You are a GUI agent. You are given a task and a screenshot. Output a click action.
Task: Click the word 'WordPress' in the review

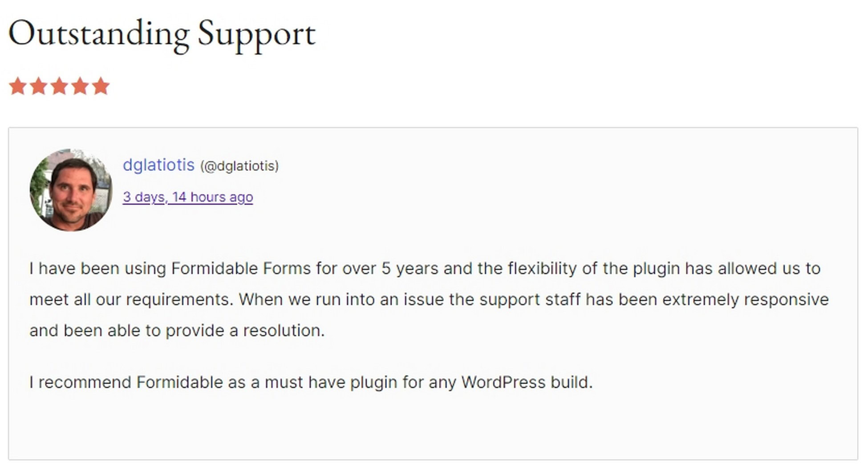pos(503,382)
